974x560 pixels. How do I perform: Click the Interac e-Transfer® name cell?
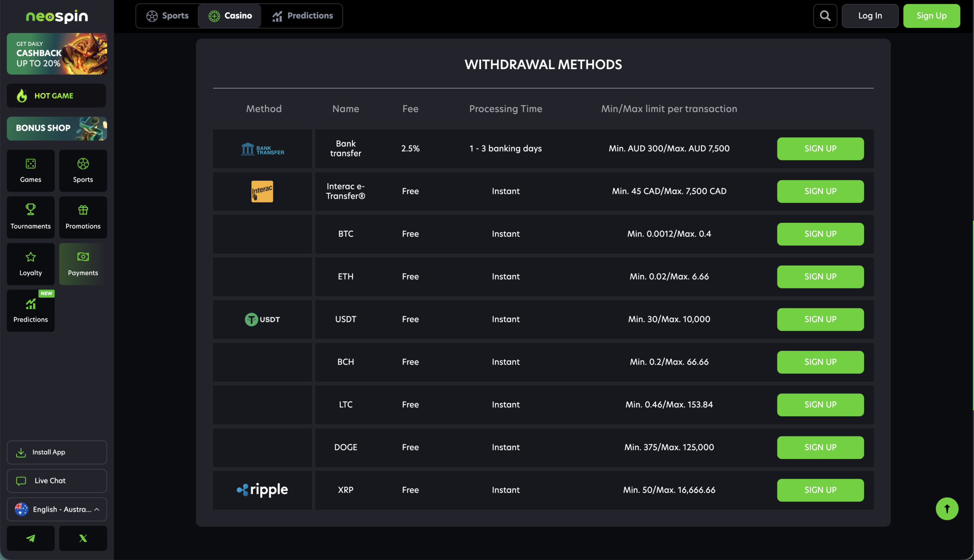click(x=345, y=191)
